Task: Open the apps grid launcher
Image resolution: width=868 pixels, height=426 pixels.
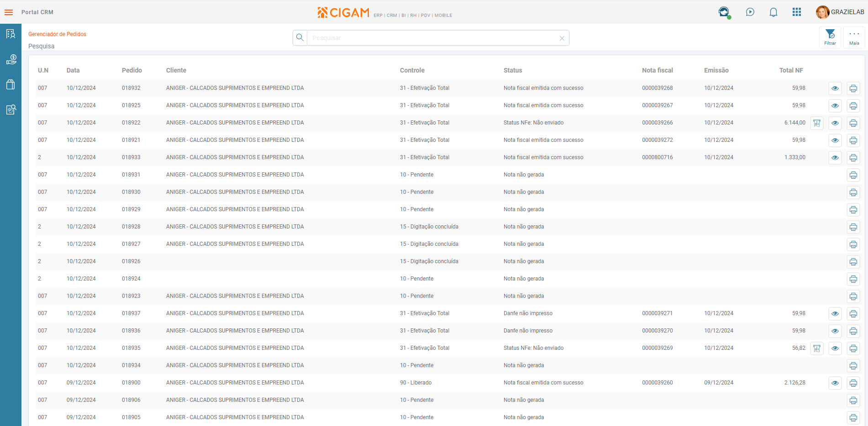Action: pos(797,12)
